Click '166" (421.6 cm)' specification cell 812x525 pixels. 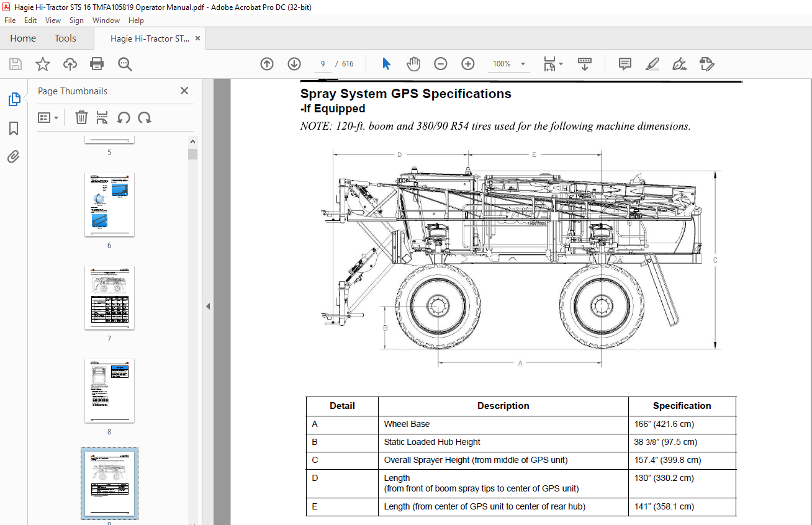pyautogui.click(x=682, y=424)
